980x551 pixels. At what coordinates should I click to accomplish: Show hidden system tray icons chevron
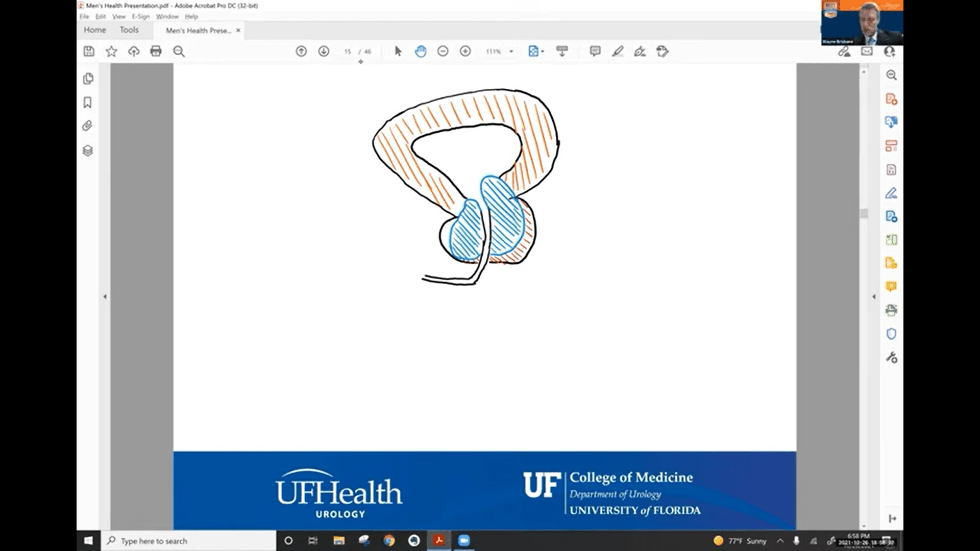click(x=780, y=541)
